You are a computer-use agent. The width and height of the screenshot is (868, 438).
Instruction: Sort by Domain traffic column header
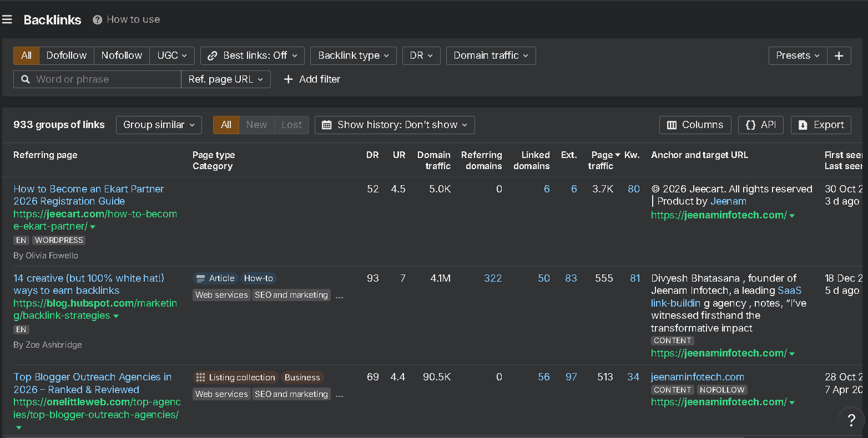(434, 160)
